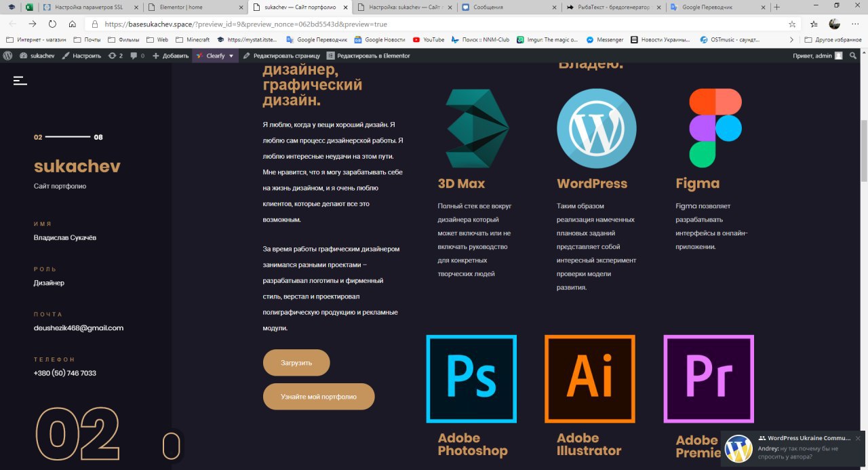868x470 pixels.
Task: Click the Adobe Premiere Pr icon
Action: point(709,378)
